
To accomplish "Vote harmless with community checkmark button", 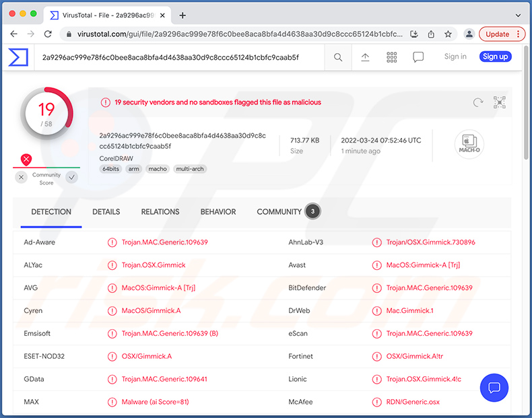I will coord(71,177).
